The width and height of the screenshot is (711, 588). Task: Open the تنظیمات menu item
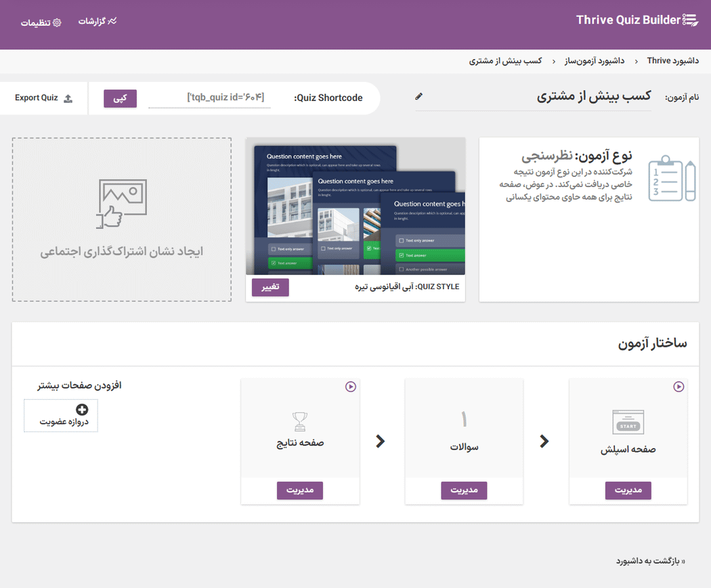41,22
